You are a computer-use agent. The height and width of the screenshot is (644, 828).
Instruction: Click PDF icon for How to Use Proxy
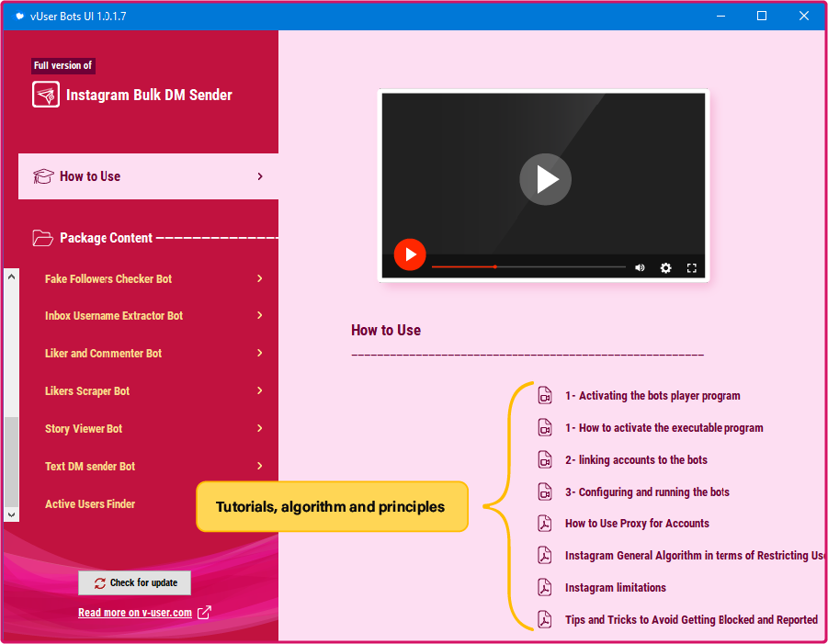[545, 523]
